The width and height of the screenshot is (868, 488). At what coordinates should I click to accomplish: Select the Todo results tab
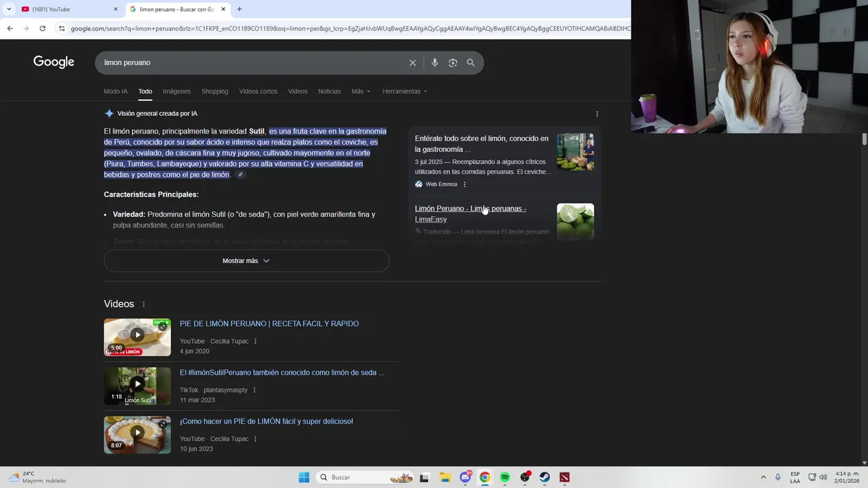coord(145,91)
